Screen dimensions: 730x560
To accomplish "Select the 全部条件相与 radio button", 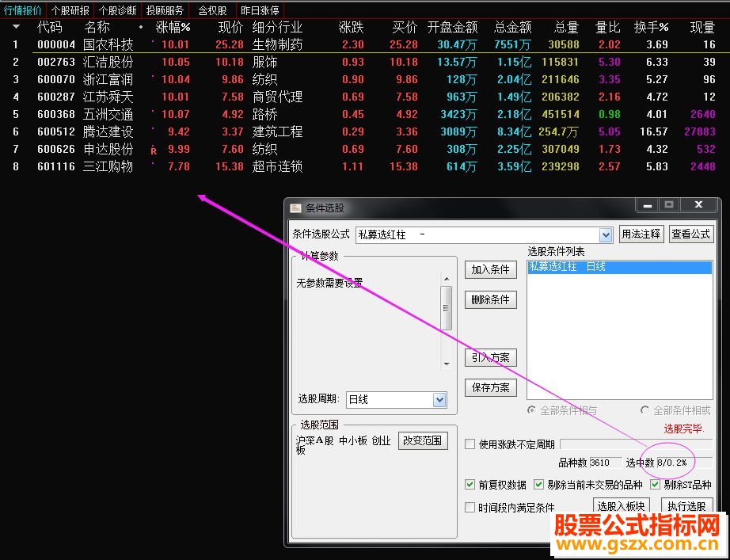I will 531,410.
